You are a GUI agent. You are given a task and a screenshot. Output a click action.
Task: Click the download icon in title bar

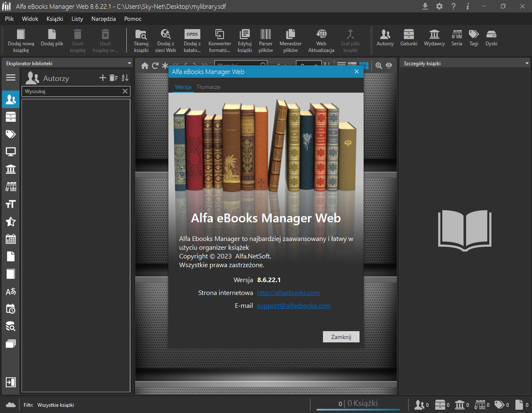pos(425,6)
